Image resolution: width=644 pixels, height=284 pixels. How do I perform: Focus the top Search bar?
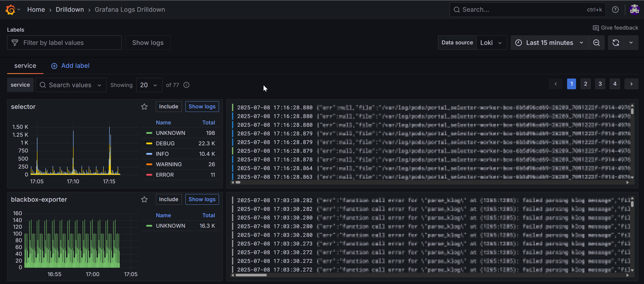(x=527, y=10)
